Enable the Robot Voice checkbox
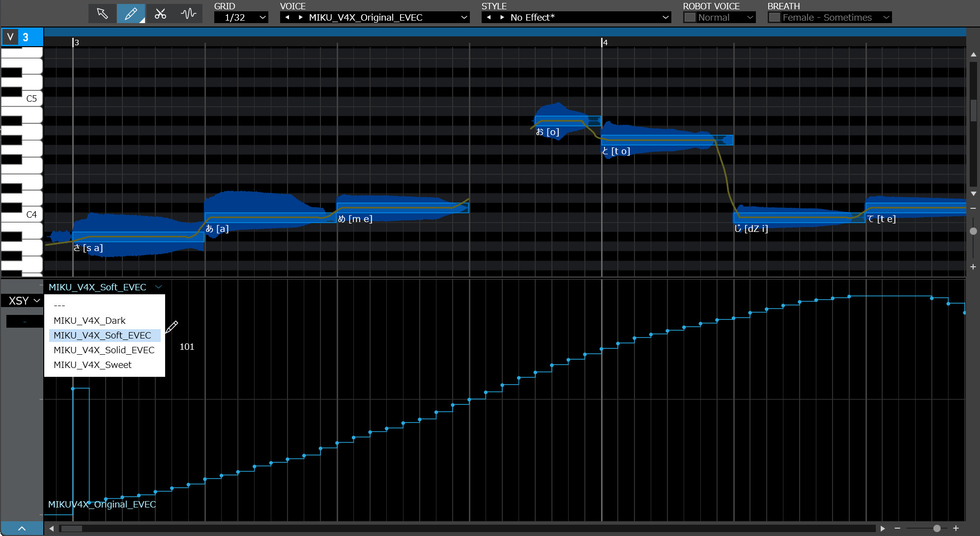 [690, 18]
